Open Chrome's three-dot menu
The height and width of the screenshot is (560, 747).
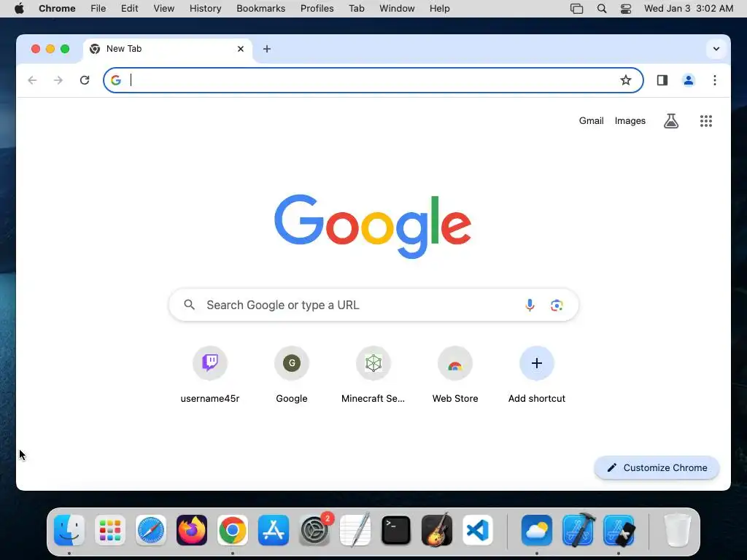pyautogui.click(x=715, y=80)
